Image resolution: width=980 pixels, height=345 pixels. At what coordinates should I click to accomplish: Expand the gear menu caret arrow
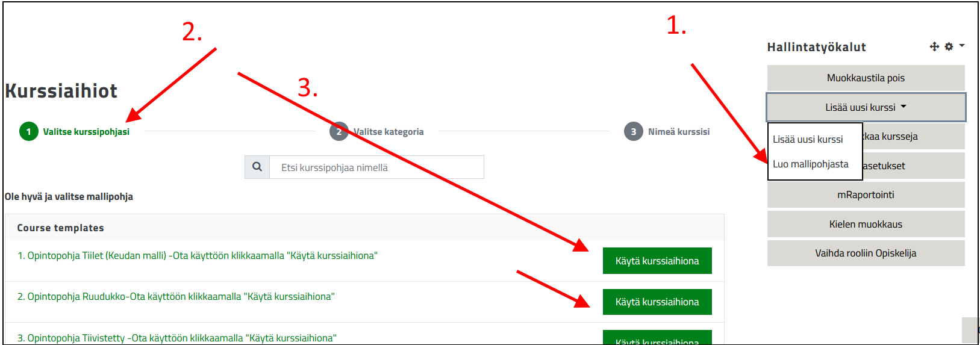coord(962,46)
